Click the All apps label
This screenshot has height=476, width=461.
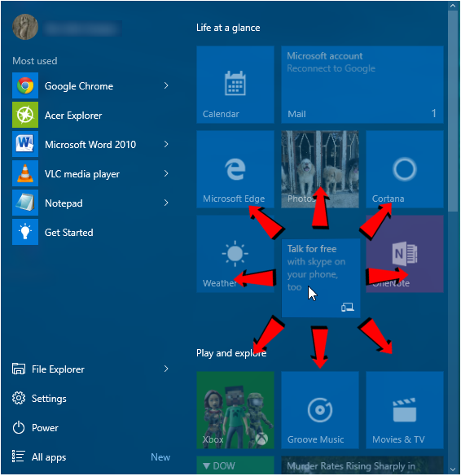click(49, 457)
